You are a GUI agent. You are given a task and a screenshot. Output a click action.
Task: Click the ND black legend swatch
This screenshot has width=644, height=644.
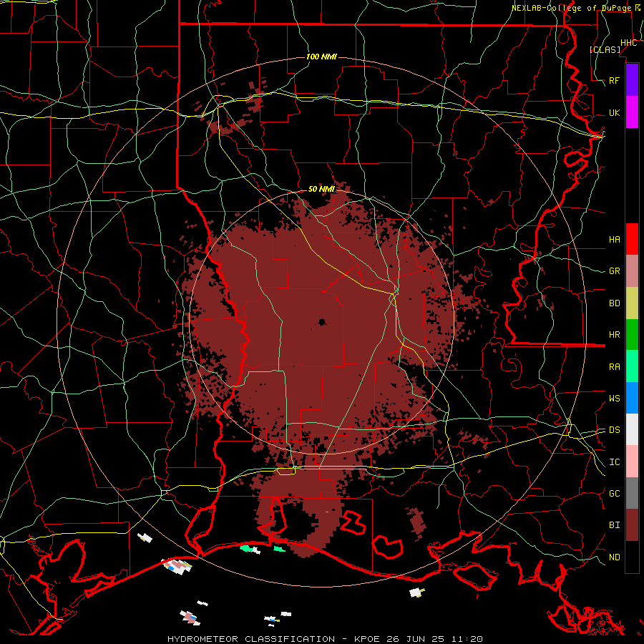point(632,557)
